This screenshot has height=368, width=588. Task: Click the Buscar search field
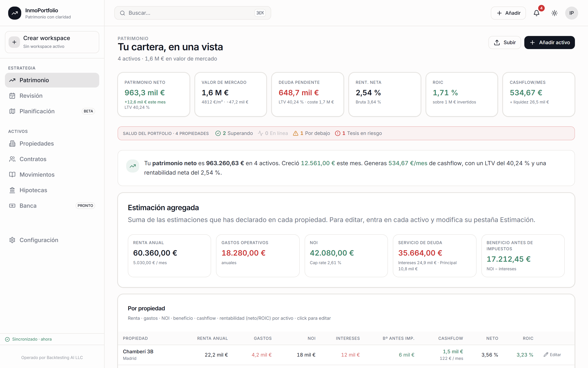pyautogui.click(x=193, y=13)
